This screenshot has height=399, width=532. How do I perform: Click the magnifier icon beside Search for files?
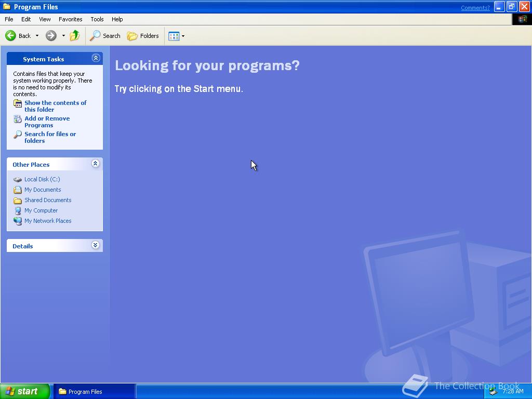coord(18,135)
